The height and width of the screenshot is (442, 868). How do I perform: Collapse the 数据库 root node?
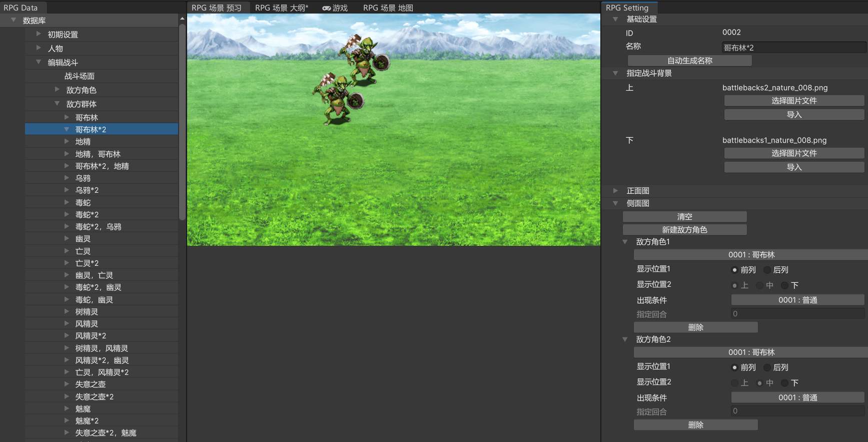coord(14,20)
